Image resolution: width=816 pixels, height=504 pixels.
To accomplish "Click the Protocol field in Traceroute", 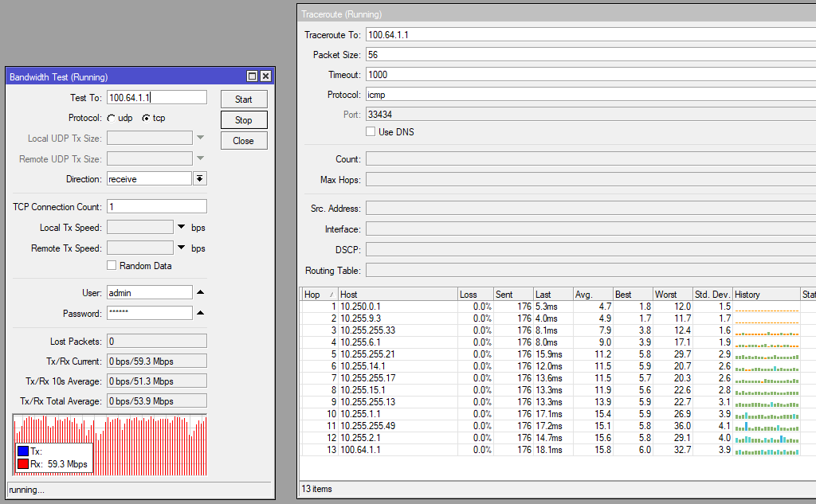I will pyautogui.click(x=590, y=95).
